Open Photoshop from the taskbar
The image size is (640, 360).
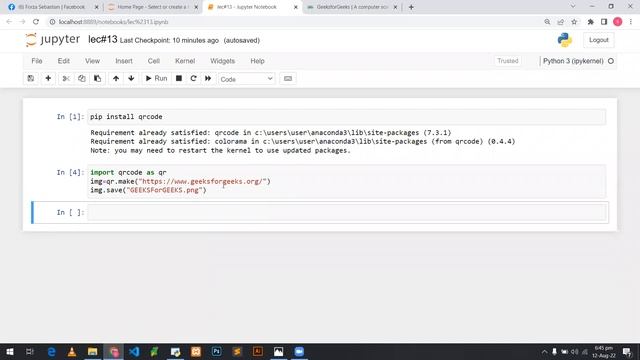pos(216,351)
